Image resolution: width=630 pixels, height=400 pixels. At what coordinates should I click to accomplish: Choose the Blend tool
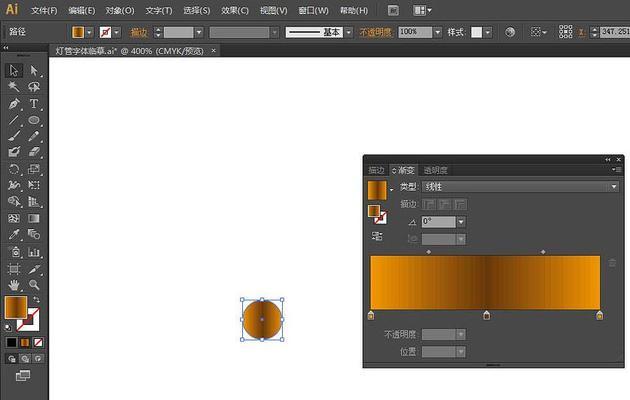coord(34,234)
